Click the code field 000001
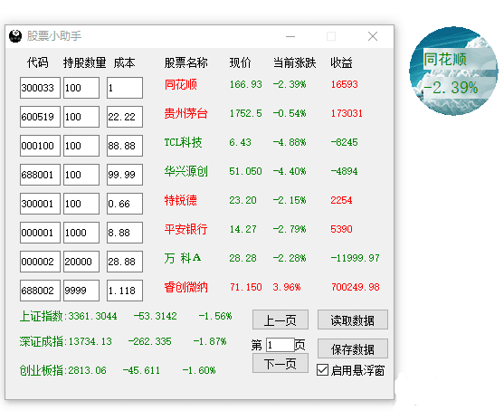504x420 pixels. pyautogui.click(x=40, y=233)
